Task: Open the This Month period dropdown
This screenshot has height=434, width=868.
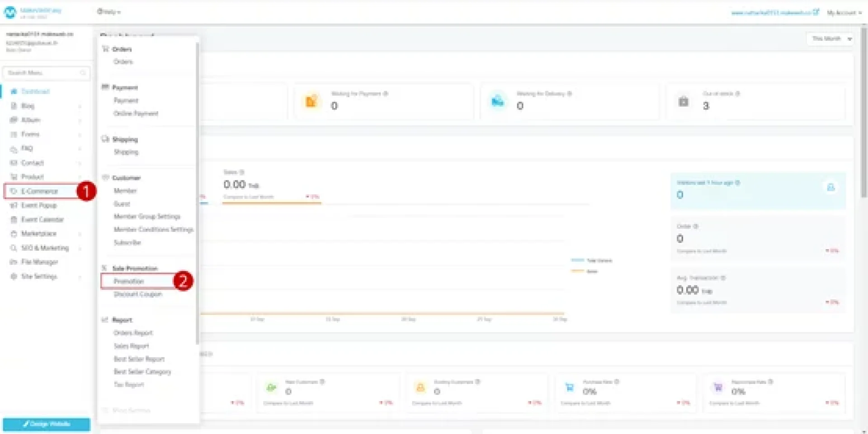Action: (x=831, y=39)
